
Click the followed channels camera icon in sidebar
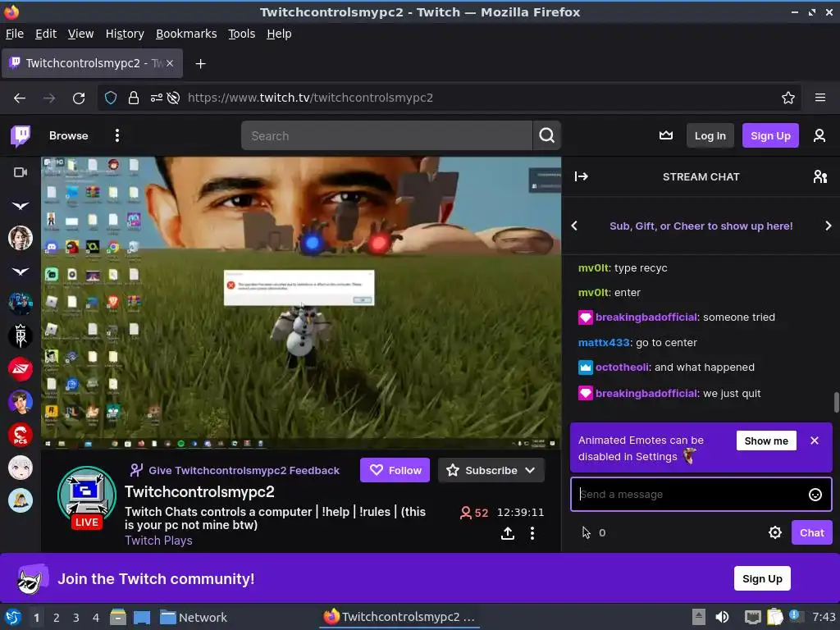click(21, 172)
